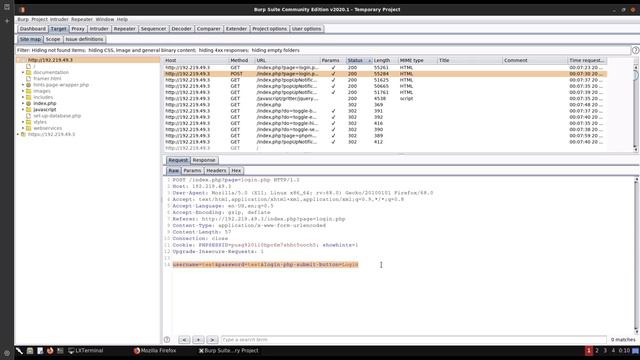Switch to Mozilla Firefox taskbar window

click(x=155, y=351)
